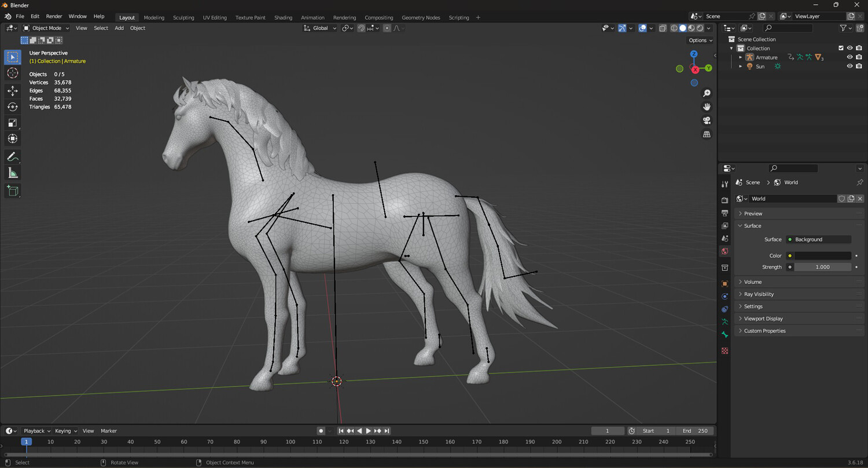Open the Tool settings properties tab
868x468 pixels.
(725, 184)
